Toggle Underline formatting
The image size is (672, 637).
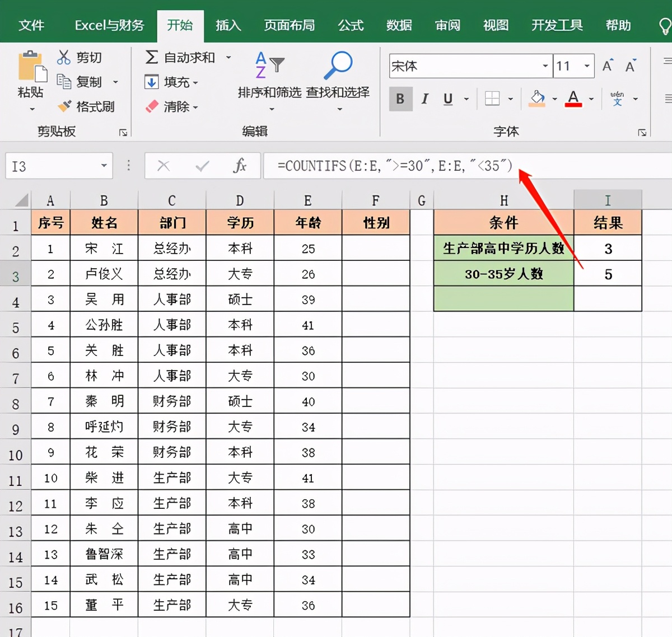coord(448,99)
